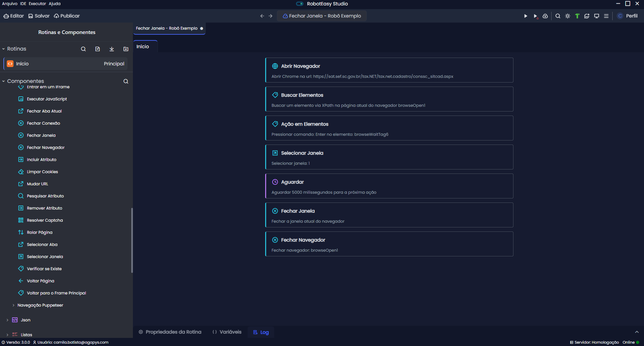Image resolution: width=644 pixels, height=346 pixels.
Task: Click the Salvar button
Action: tap(39, 16)
